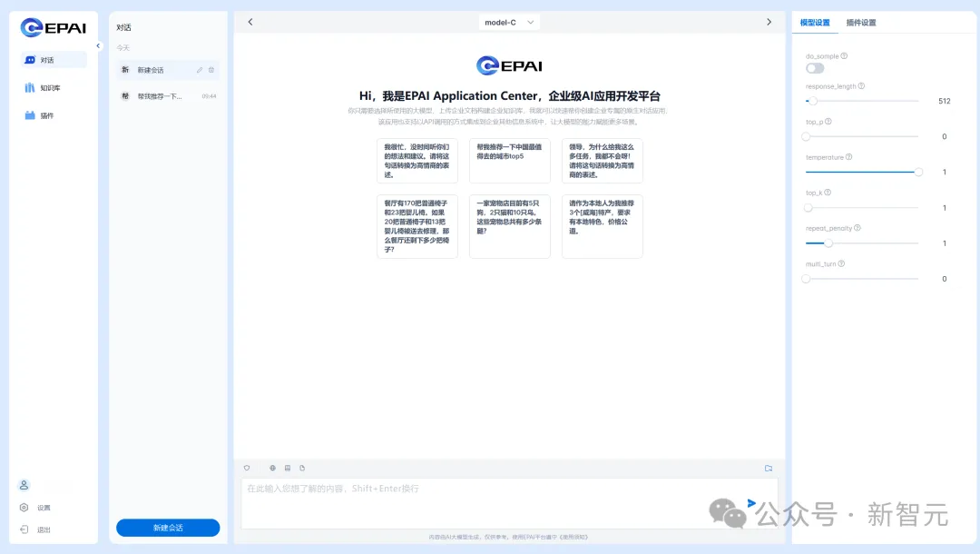This screenshot has height=554, width=980.
Task: Click the top_k slider handle
Action: [x=808, y=208]
